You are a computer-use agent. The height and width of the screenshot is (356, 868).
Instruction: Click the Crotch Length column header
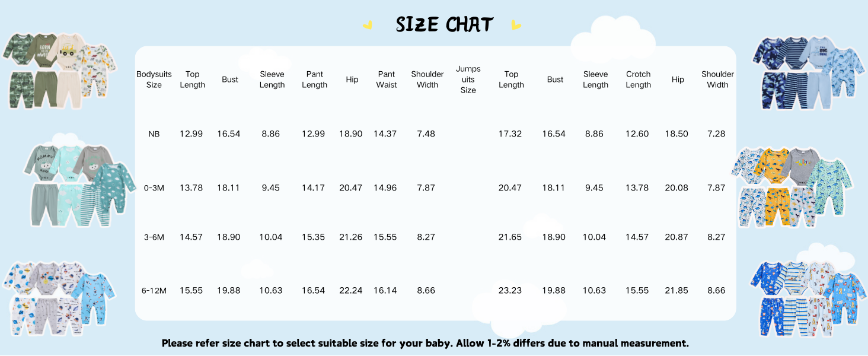(639, 80)
